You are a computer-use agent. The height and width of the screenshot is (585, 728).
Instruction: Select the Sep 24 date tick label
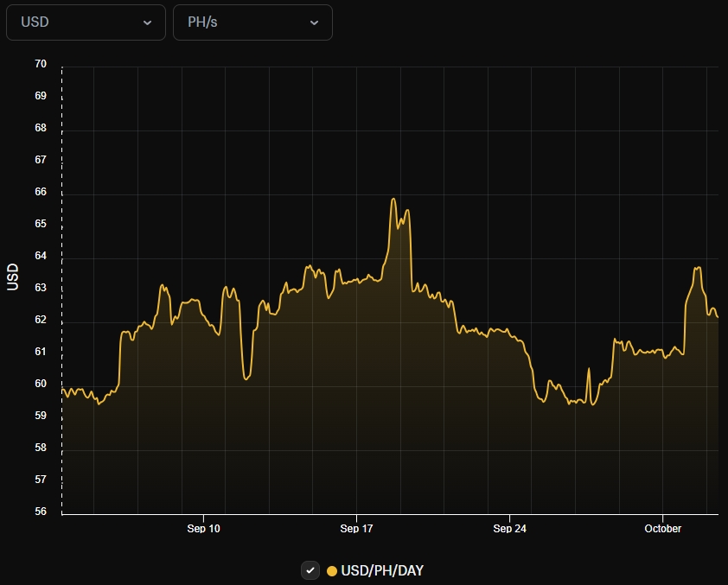pos(509,528)
